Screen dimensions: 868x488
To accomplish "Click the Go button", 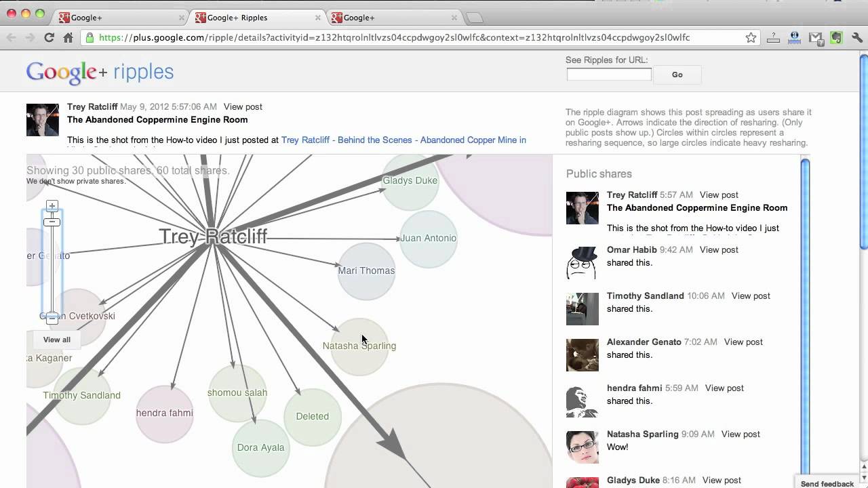I will (x=677, y=75).
